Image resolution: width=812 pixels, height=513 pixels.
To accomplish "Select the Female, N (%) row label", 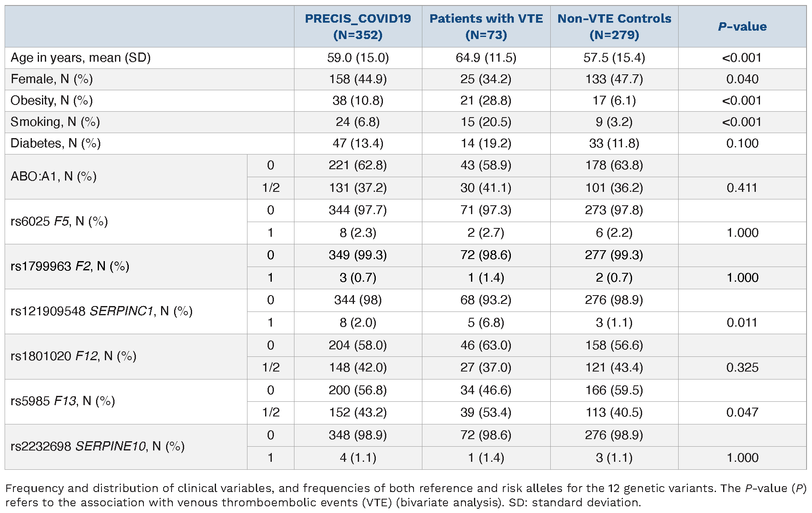I will (52, 79).
